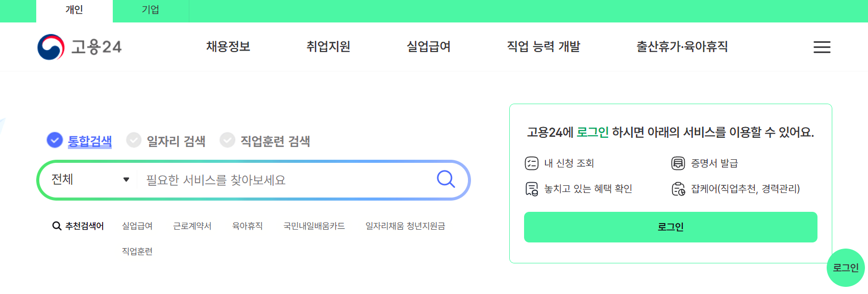
Task: Click the 놓치고 있는 혜택 확인 icon
Action: coord(531,188)
